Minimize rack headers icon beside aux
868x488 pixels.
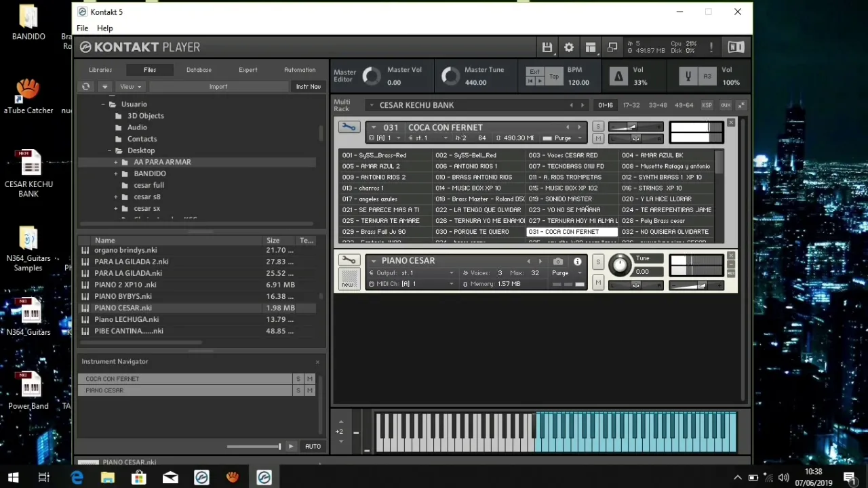741,105
